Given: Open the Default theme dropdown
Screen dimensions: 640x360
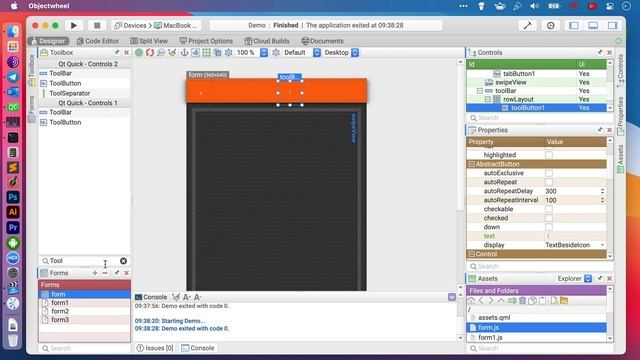Looking at the screenshot, I should 317,53.
